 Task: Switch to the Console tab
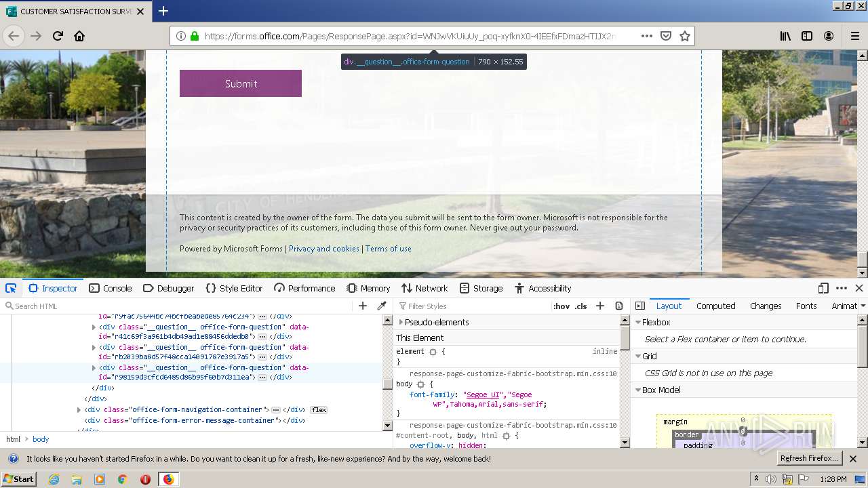pos(111,288)
